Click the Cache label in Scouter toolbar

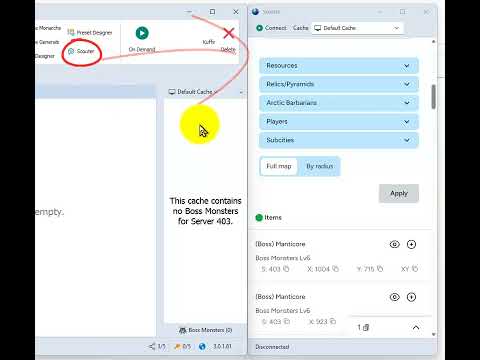click(300, 28)
